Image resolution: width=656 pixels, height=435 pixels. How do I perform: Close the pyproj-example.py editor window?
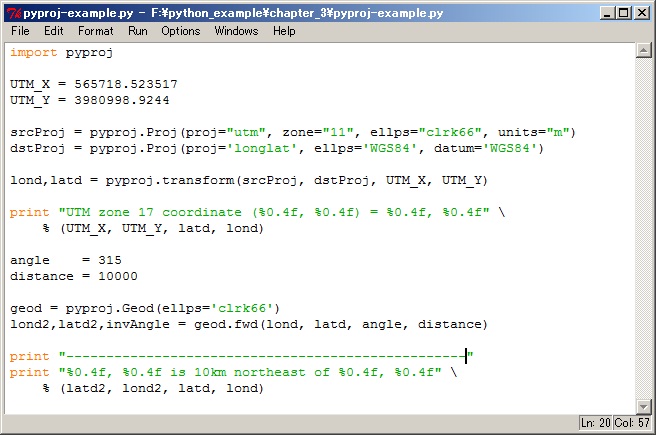(x=641, y=12)
